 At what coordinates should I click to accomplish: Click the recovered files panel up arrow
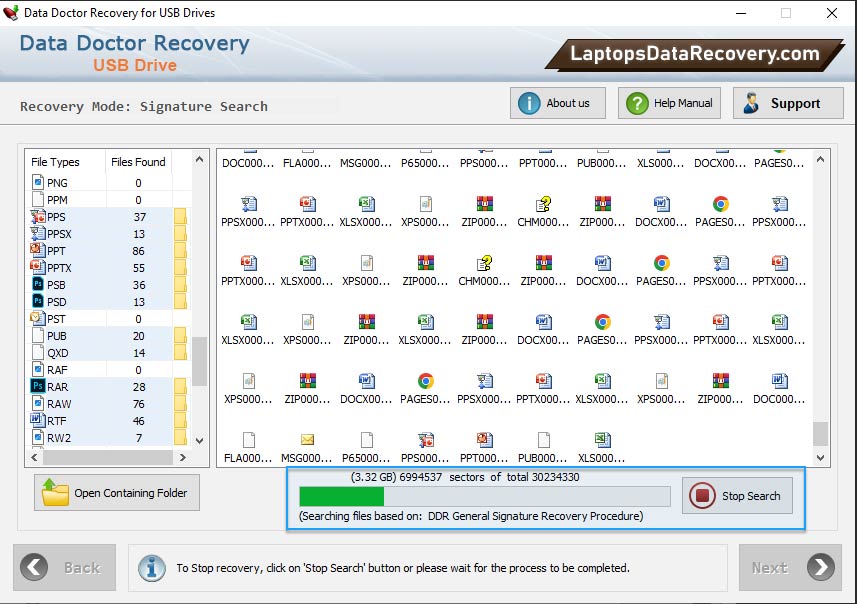[820, 160]
